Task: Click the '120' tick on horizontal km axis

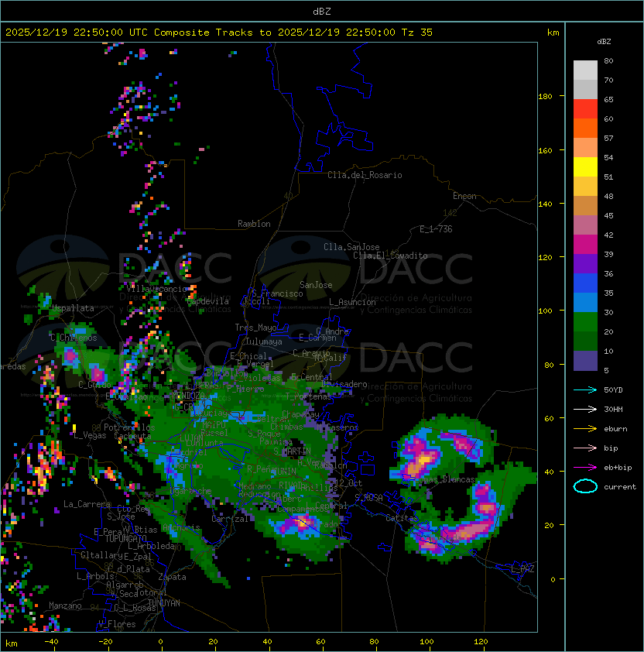Action: 481,642
